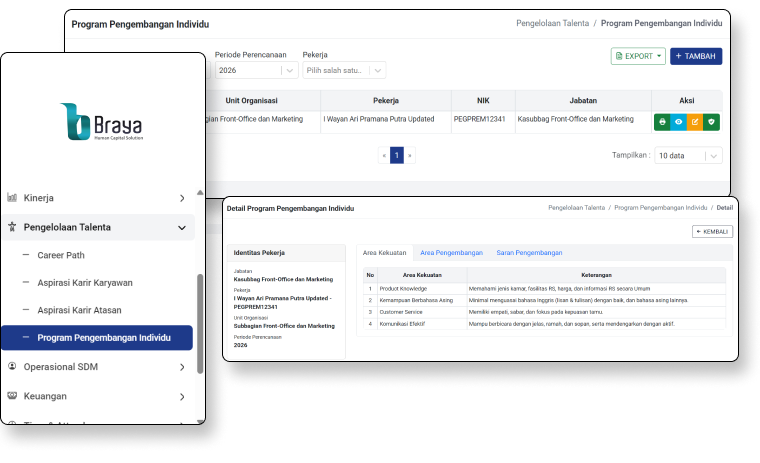Click the Operasional SDM user icon
The image size is (760, 463).
(x=12, y=367)
